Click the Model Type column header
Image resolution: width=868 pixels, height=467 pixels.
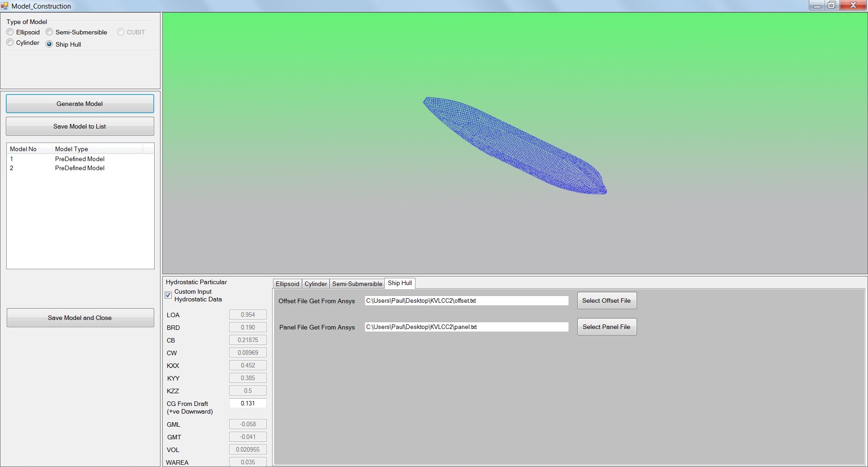pos(97,149)
